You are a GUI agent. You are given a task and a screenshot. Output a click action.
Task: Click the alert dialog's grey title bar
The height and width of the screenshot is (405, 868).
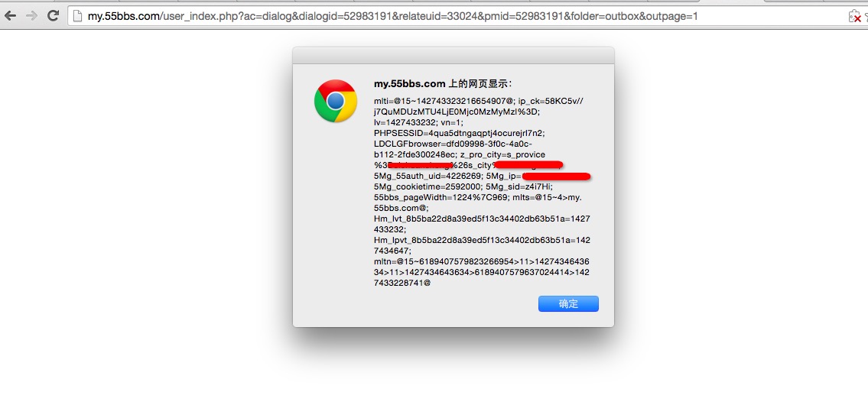[454, 55]
